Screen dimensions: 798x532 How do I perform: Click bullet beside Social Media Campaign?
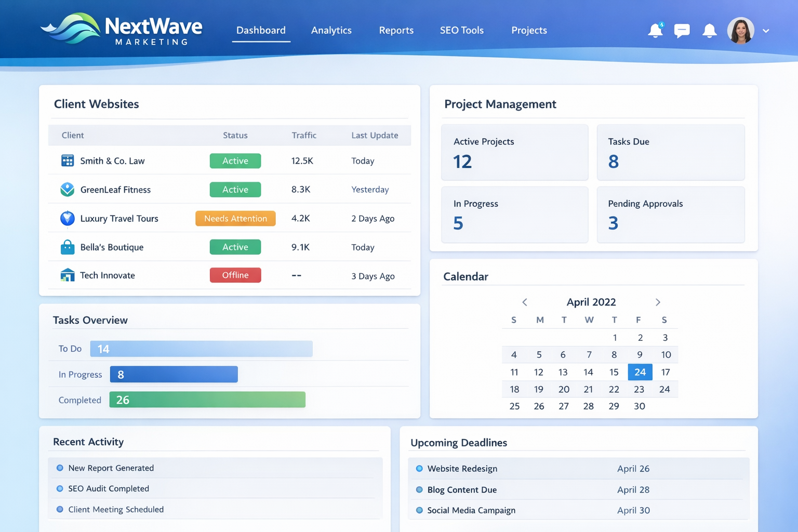click(419, 511)
